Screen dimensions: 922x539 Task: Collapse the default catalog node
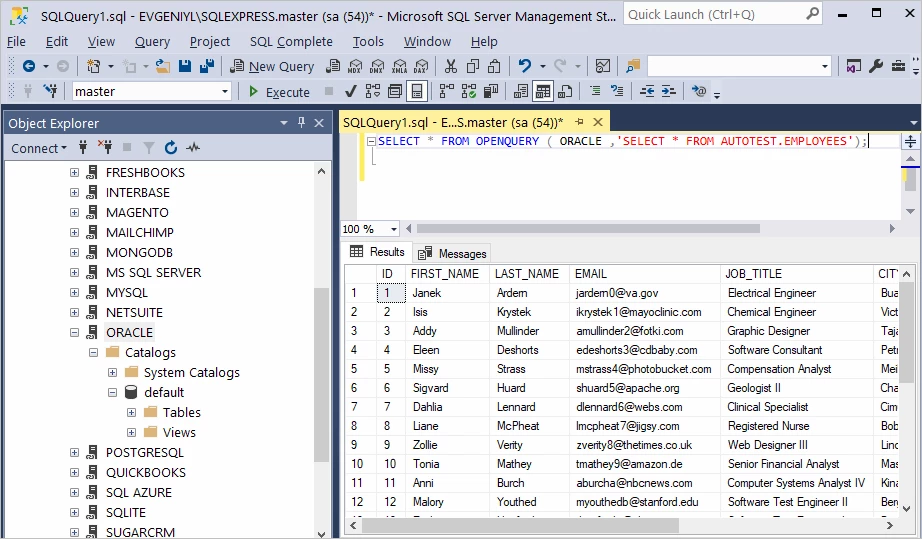[112, 393]
